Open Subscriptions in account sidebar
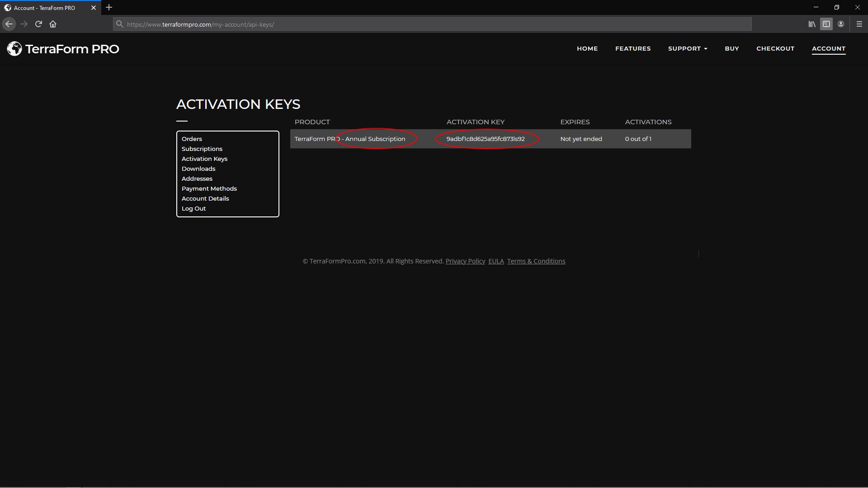Image resolution: width=868 pixels, height=488 pixels. click(x=202, y=149)
